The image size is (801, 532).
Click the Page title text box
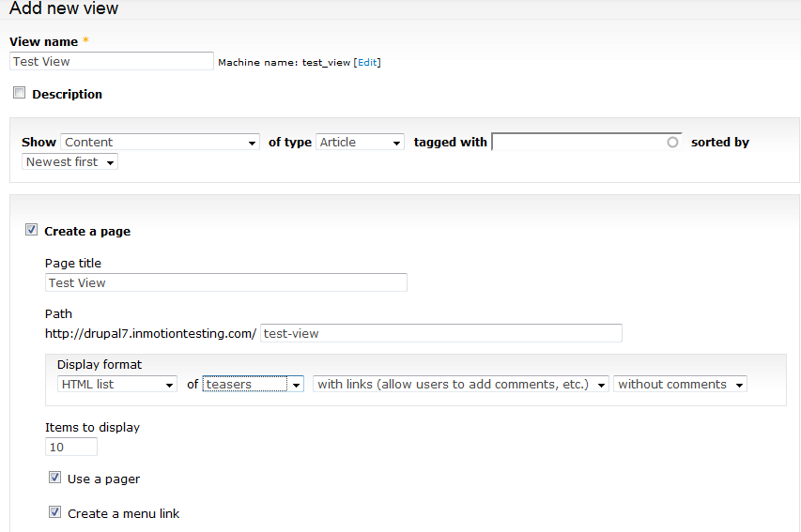point(225,282)
